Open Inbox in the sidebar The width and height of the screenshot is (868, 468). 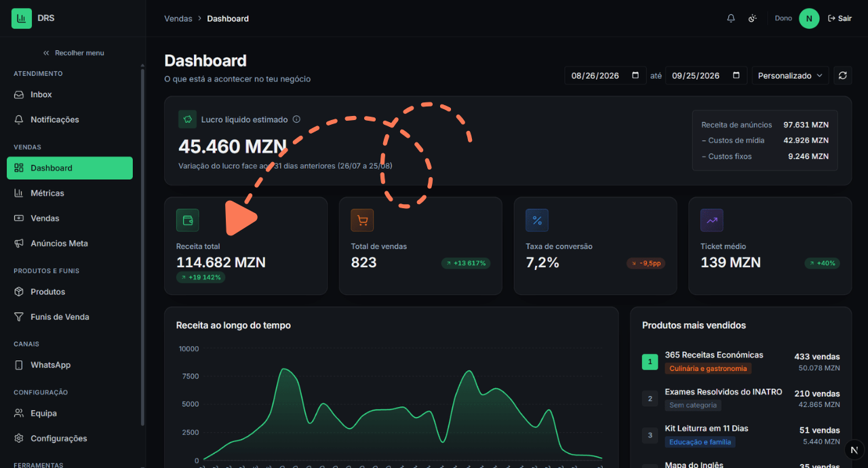click(x=70, y=95)
